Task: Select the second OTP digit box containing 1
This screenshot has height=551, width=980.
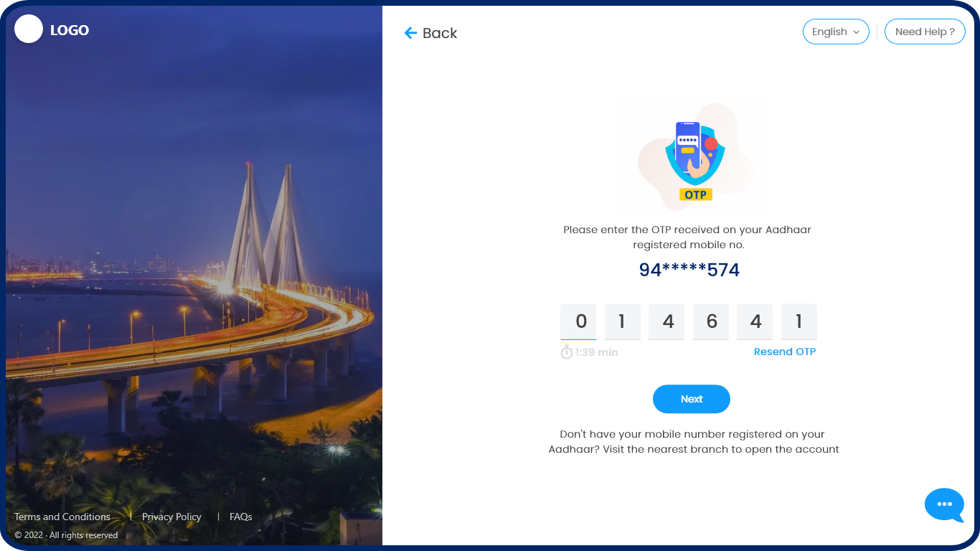Action: pyautogui.click(x=622, y=321)
